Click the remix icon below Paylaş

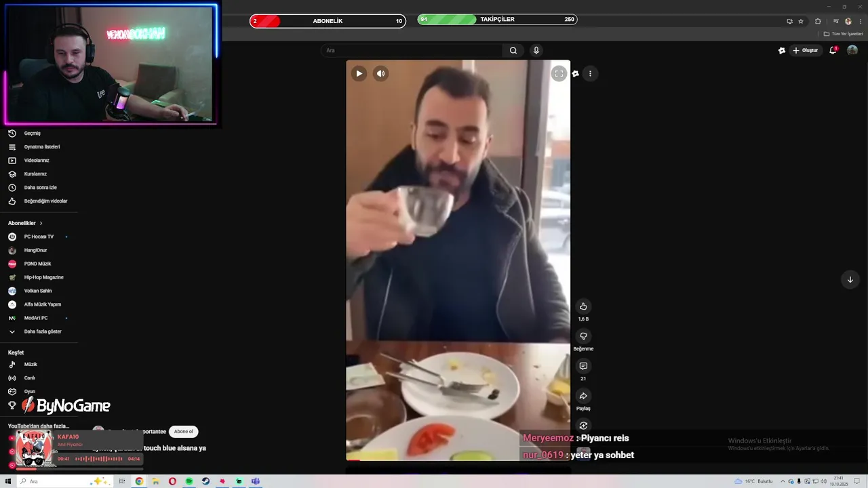(x=583, y=426)
